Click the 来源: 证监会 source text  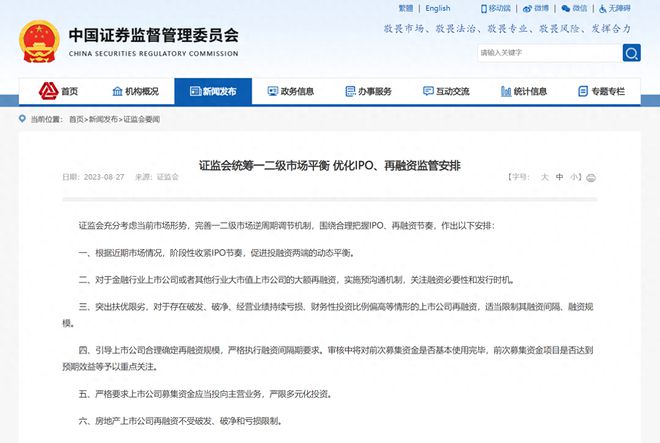[157, 177]
